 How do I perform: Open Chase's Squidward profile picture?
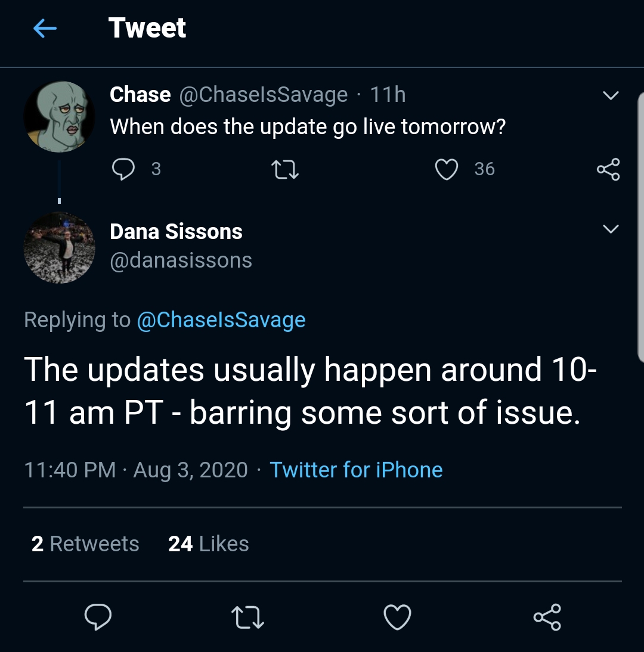point(59,117)
